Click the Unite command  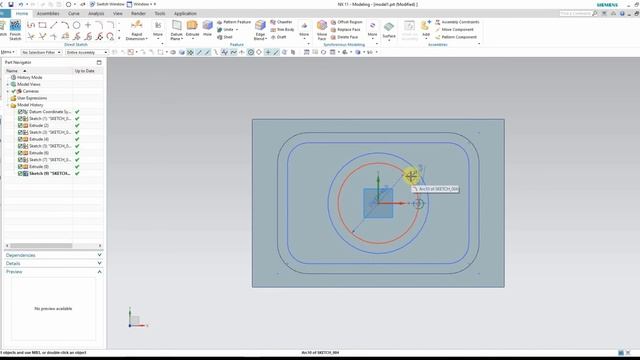click(x=228, y=29)
